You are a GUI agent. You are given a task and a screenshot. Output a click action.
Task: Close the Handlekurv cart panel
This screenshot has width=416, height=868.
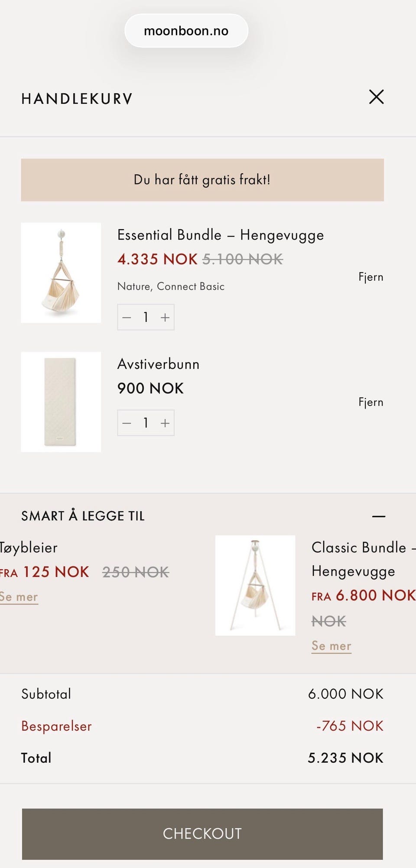(376, 97)
